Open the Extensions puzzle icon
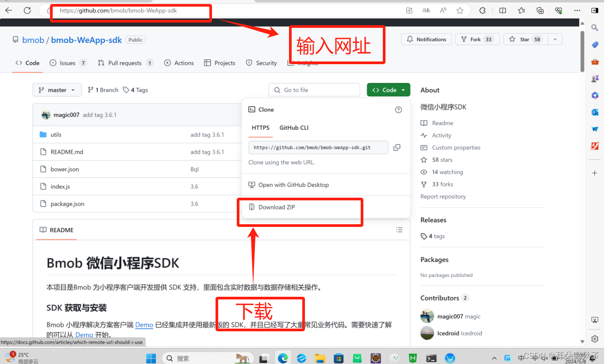The image size is (605, 364). pyautogui.click(x=483, y=10)
